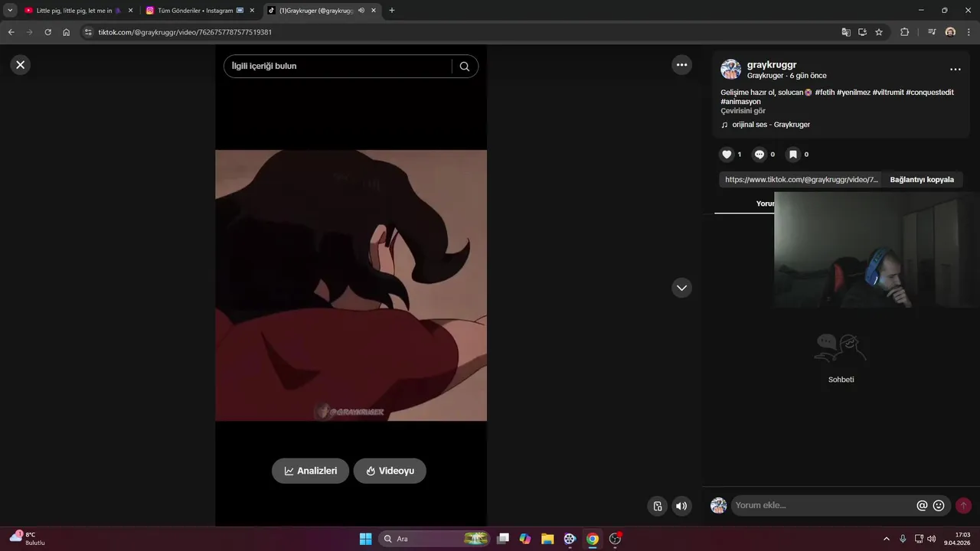Select the video URL text field

click(x=801, y=180)
